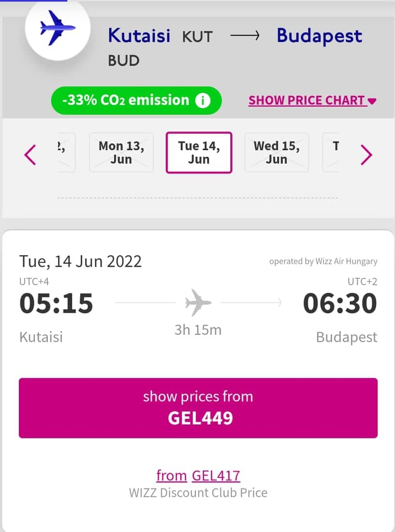Select the Mon 13, Jun date tab
Viewport: 395px width, 532px height.
(x=122, y=152)
